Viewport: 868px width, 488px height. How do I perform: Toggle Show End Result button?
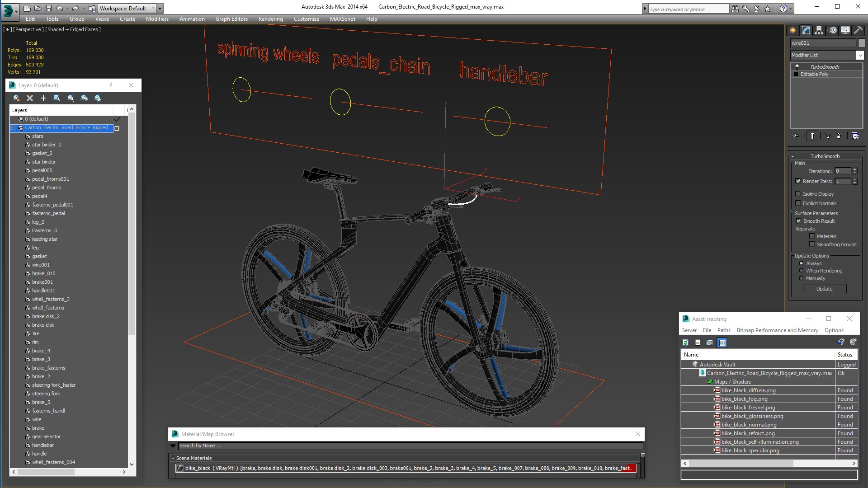pos(812,136)
